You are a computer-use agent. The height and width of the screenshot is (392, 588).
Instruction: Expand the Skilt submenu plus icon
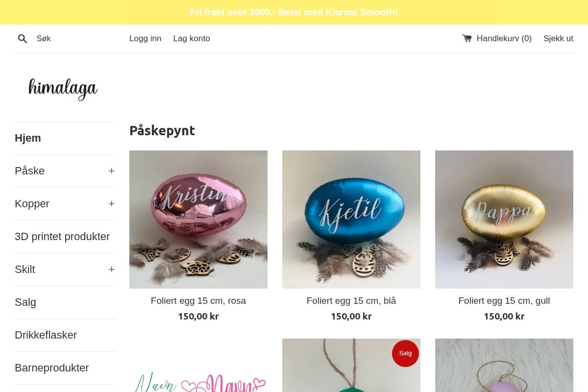click(111, 269)
